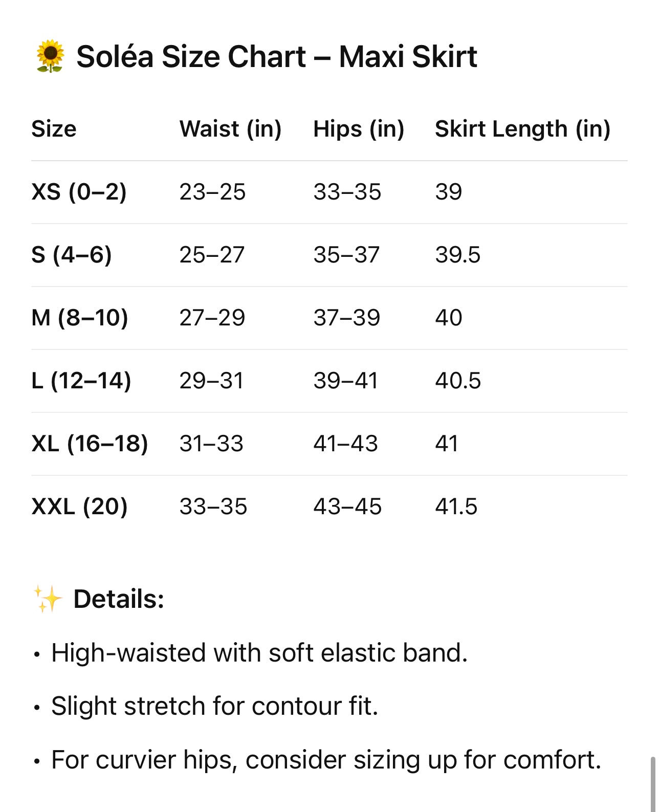Image resolution: width=660 pixels, height=812 pixels.
Task: Click the Skirt Length (in) header
Action: tap(522, 129)
